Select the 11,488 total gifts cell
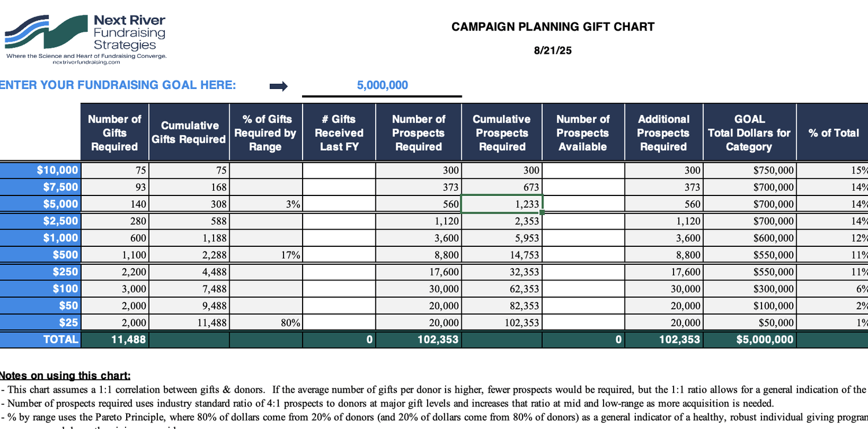The image size is (868, 429). (x=115, y=339)
